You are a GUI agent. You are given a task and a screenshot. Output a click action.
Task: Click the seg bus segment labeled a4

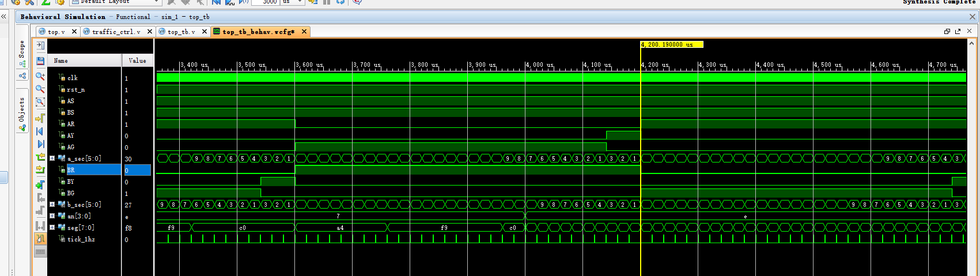(x=340, y=228)
